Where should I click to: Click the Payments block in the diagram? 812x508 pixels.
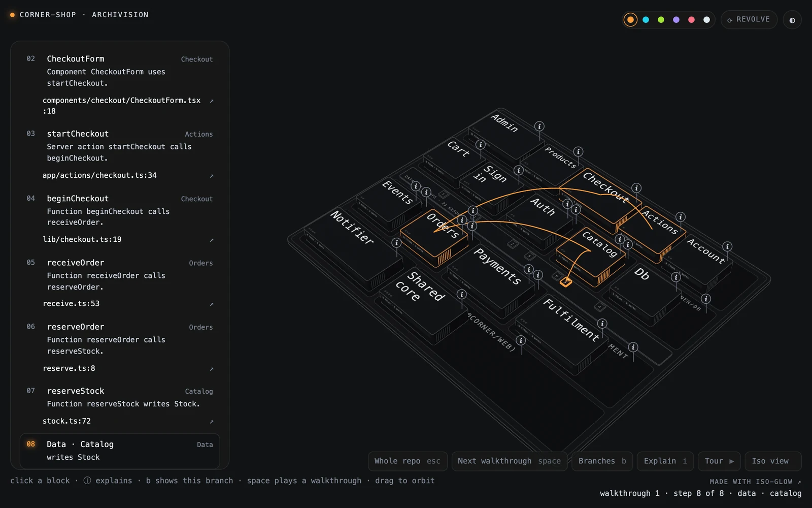[491, 282]
